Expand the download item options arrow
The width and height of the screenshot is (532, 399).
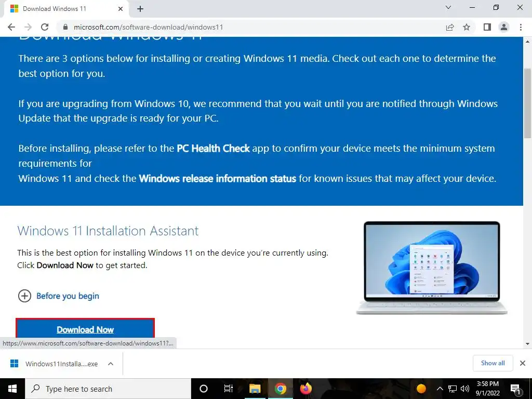110,364
